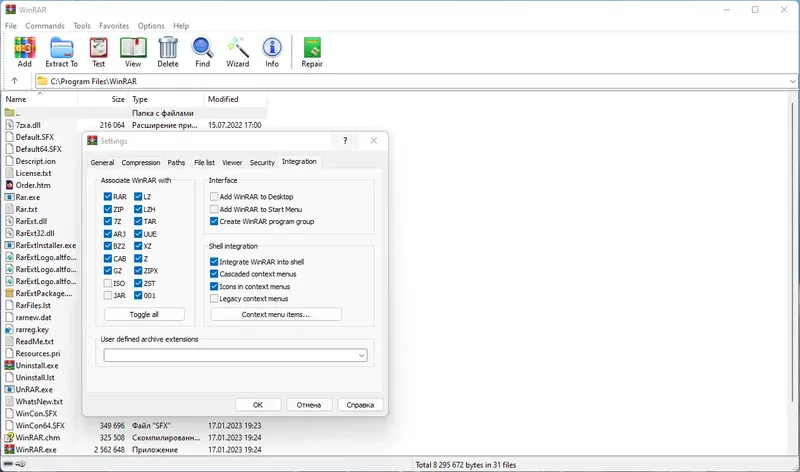The height and width of the screenshot is (472, 800).
Task: Click the Toggle all button
Action: pos(144,314)
